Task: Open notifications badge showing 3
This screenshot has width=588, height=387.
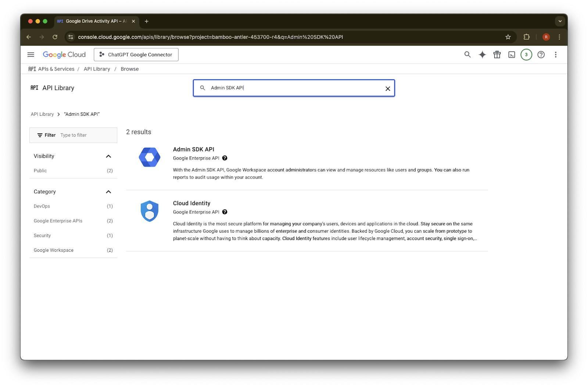Action: pyautogui.click(x=526, y=55)
